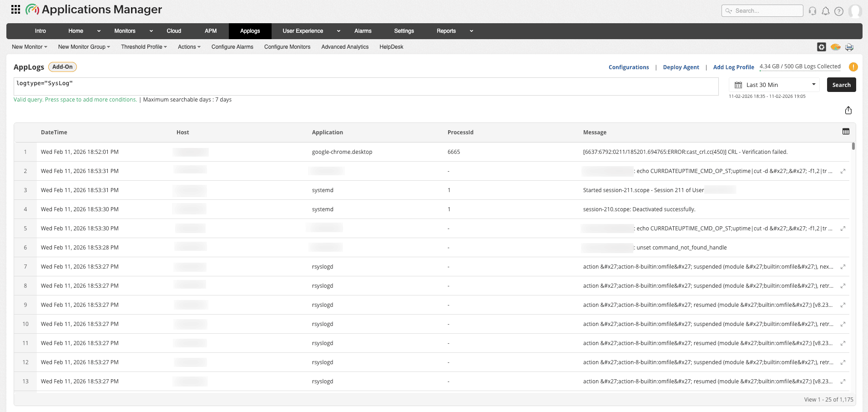868x412 pixels.
Task: Switch to the Applogs tab
Action: pos(250,31)
